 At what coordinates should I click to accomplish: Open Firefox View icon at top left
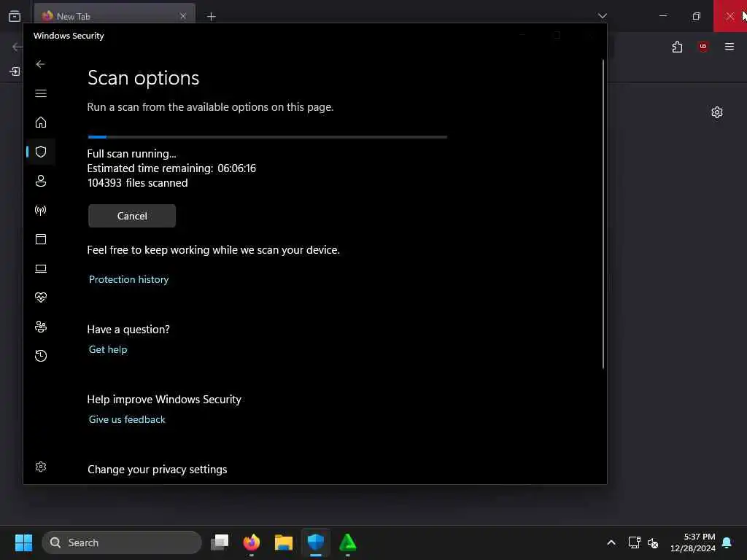click(15, 16)
